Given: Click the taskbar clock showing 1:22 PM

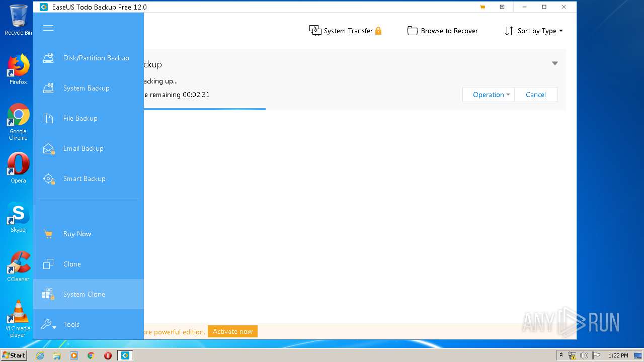Looking at the screenshot, I should 618,355.
